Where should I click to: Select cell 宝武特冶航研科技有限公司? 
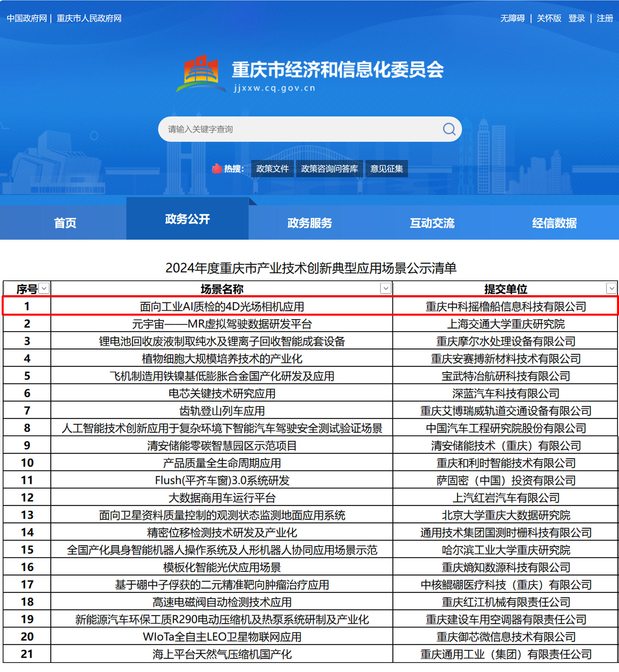505,376
